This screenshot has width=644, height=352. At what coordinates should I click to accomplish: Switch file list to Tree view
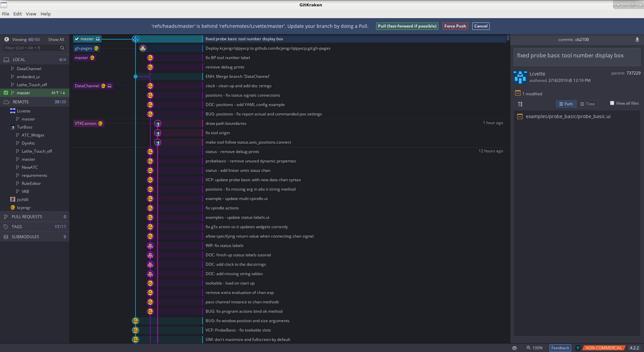(x=587, y=104)
